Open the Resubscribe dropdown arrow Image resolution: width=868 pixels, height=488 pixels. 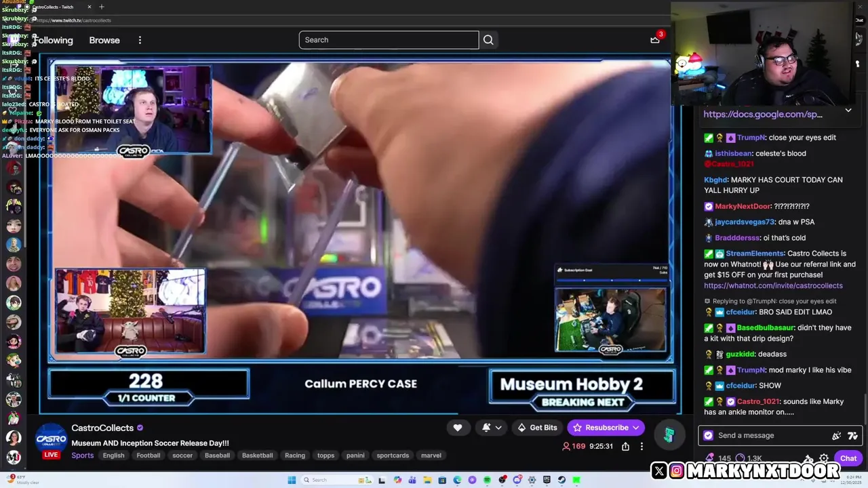(635, 428)
